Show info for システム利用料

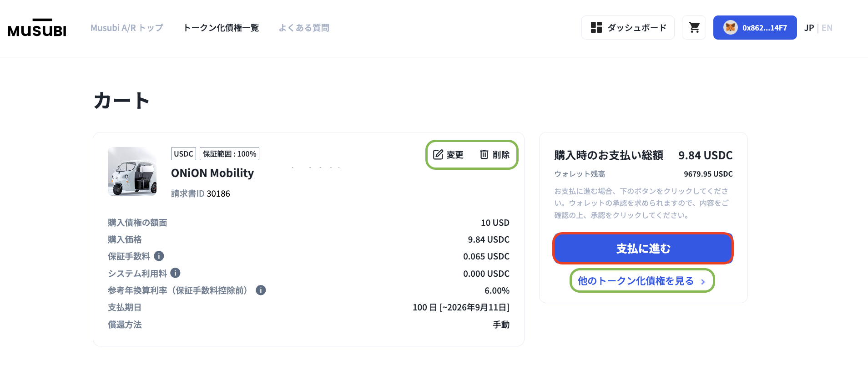pos(175,273)
